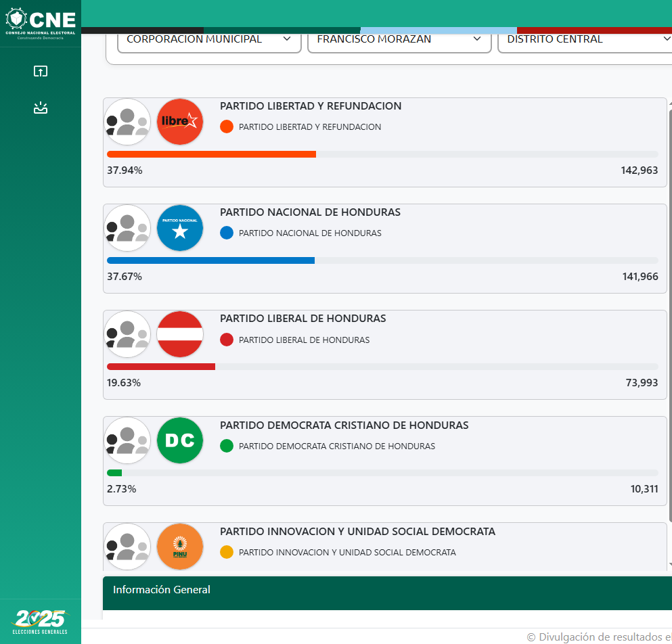Click the Partido Liberal flag logo
Viewport: 672px width, 644px height.
pos(179,334)
